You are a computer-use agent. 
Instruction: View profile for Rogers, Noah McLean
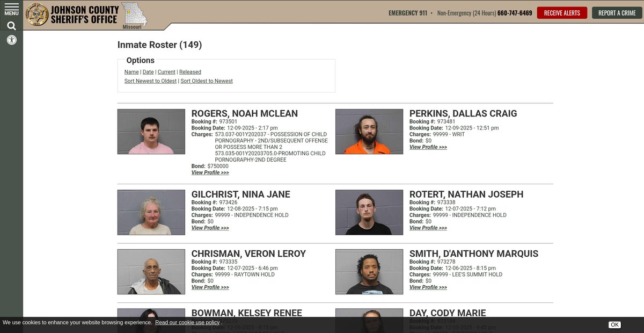(x=210, y=173)
